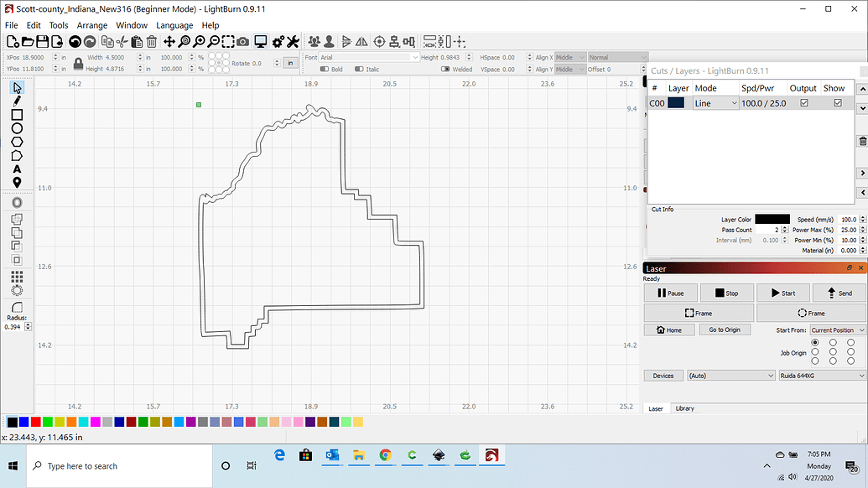868x488 pixels.
Task: Open the Mode dropdown showing Line
Action: (713, 102)
